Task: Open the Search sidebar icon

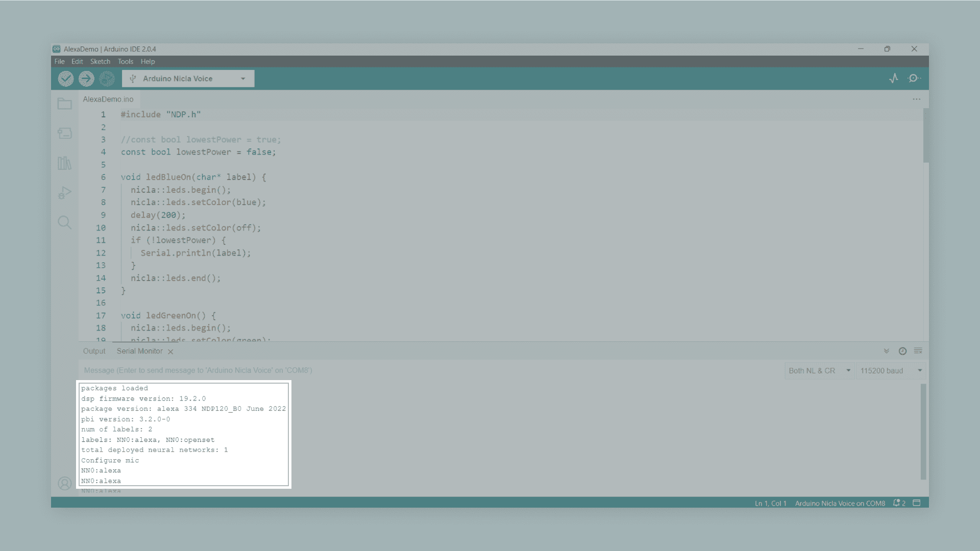Action: click(64, 222)
